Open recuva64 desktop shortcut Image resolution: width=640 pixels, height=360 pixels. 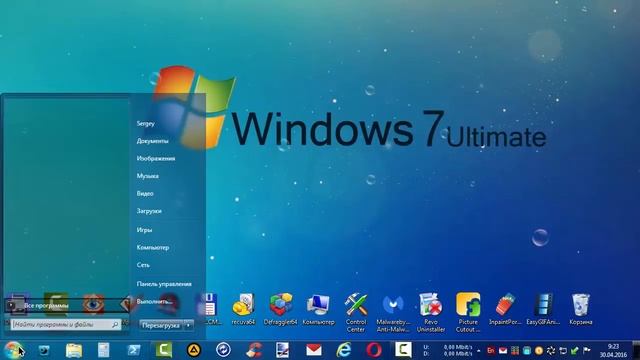pos(243,309)
